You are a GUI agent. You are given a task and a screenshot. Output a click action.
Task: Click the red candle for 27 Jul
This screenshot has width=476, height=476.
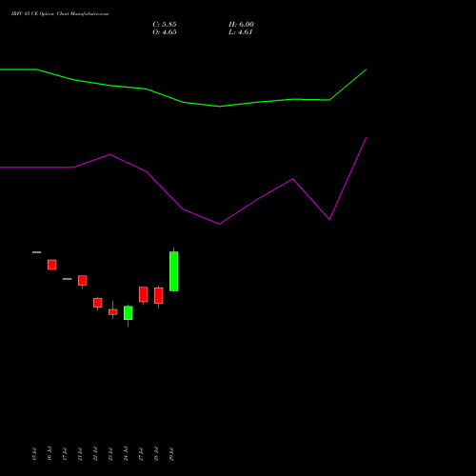pos(144,294)
